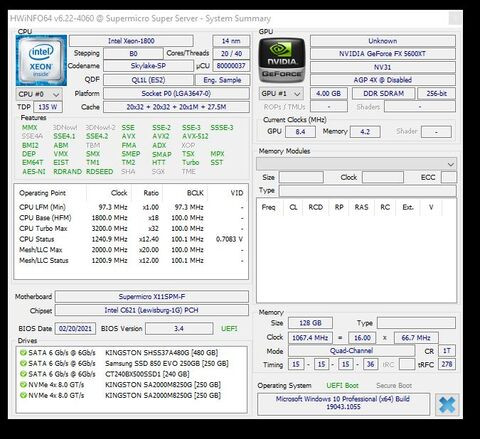Screen dimensions: 480x439
Task: Click the green UEFI label next to BIOS Version
Action: pyautogui.click(x=229, y=329)
